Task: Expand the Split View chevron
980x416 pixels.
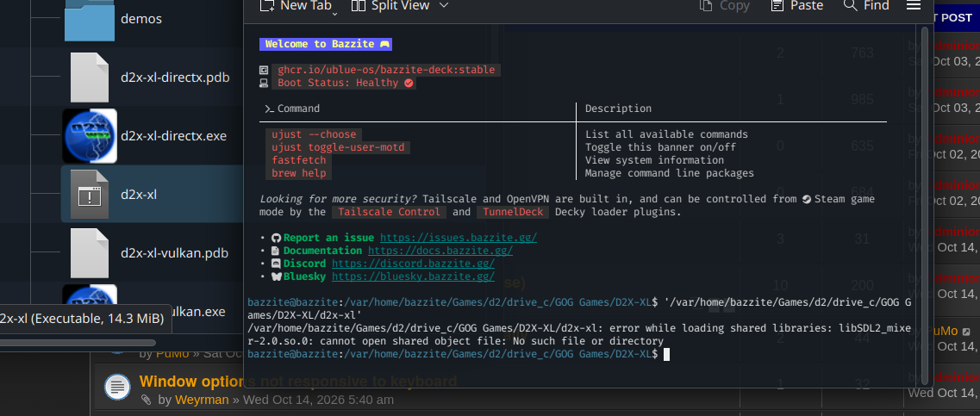Action: (444, 6)
